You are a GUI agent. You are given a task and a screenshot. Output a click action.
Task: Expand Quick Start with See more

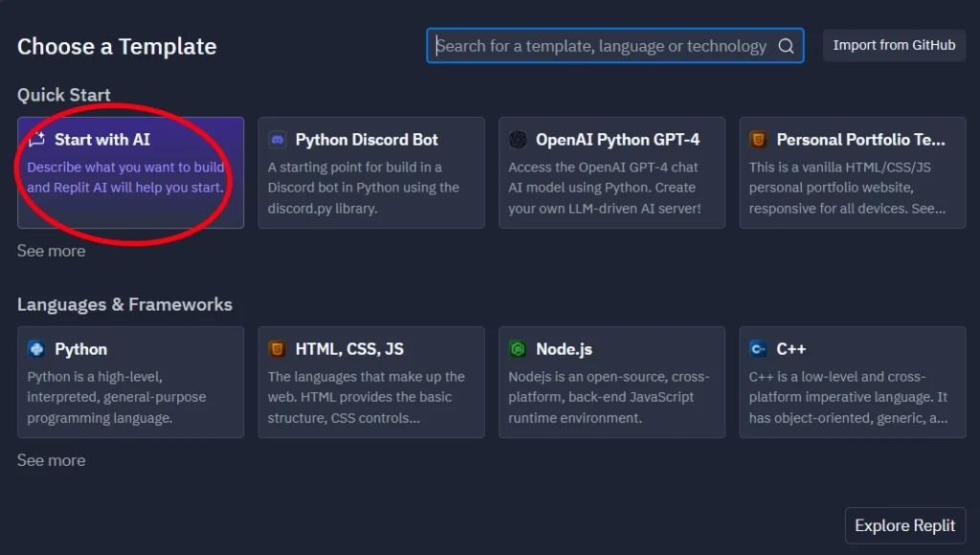[52, 251]
